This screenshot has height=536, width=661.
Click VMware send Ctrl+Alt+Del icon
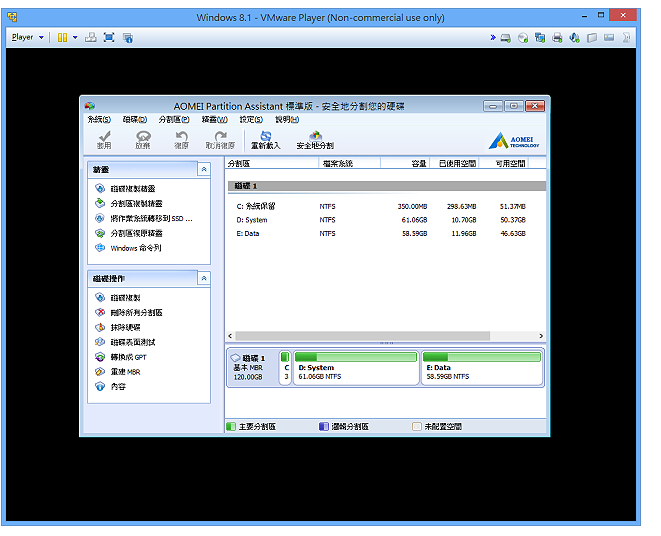click(90, 38)
